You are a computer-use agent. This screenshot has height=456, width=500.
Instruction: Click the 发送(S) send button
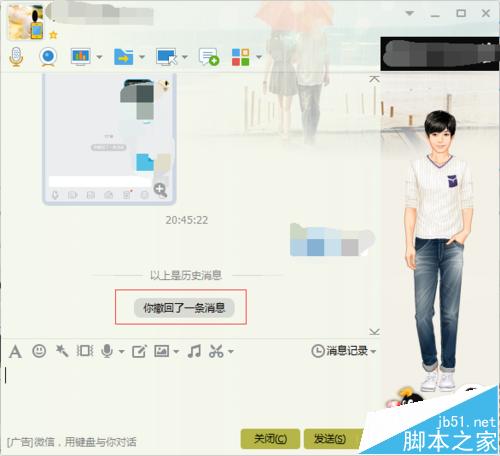(333, 439)
